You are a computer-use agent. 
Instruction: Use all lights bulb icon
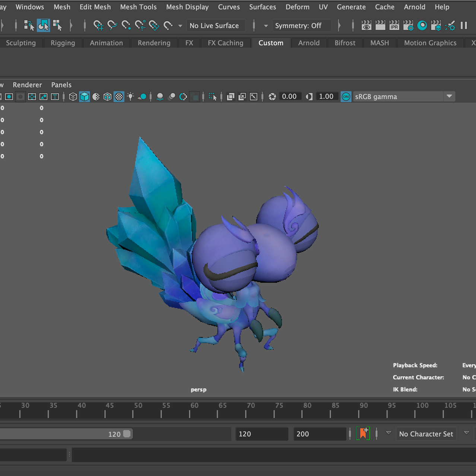coord(130,97)
